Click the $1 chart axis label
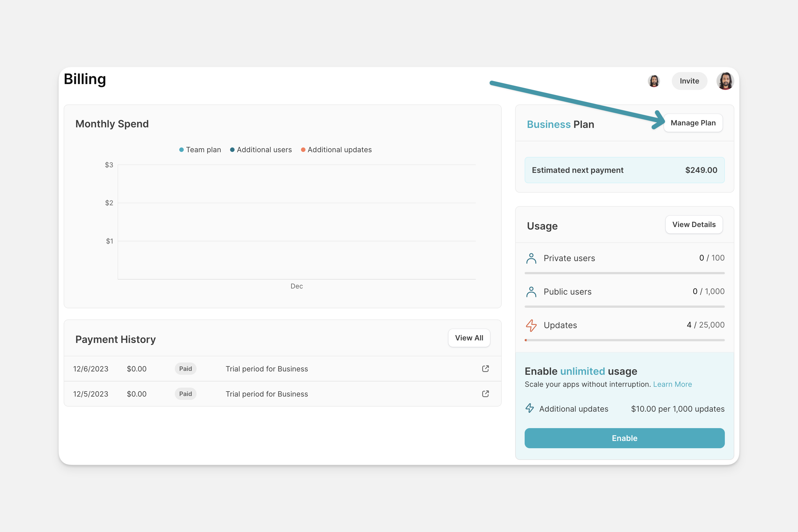This screenshot has width=798, height=532. 109,241
